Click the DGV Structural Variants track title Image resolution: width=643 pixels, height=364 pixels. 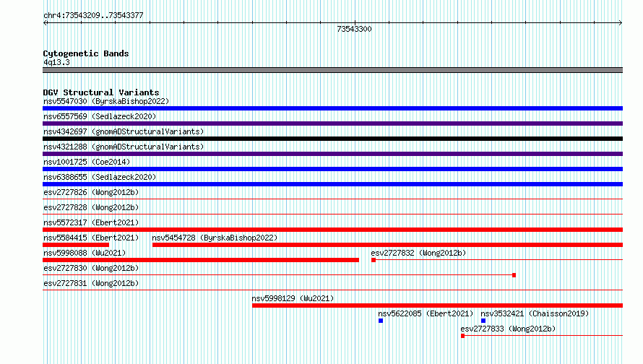[101, 92]
